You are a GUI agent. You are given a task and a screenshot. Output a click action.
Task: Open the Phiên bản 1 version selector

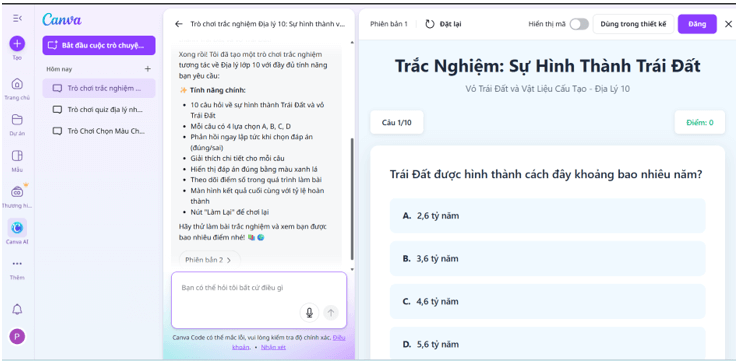point(388,24)
